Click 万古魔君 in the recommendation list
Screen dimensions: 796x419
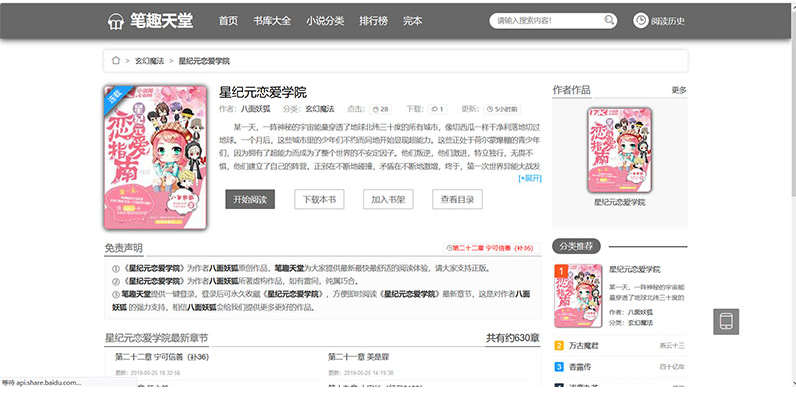583,345
